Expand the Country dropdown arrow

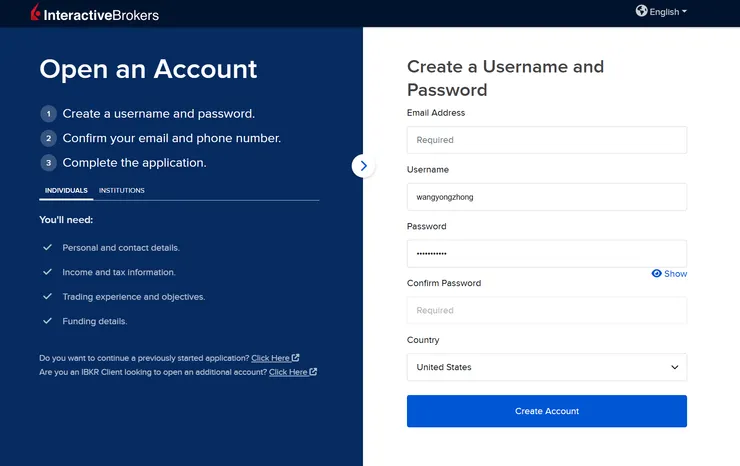click(674, 367)
